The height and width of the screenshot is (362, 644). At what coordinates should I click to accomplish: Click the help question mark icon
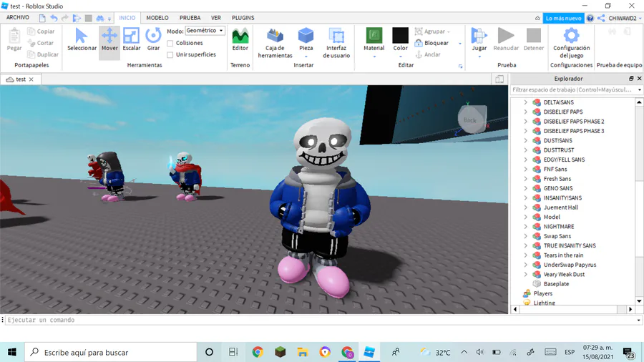click(x=590, y=18)
